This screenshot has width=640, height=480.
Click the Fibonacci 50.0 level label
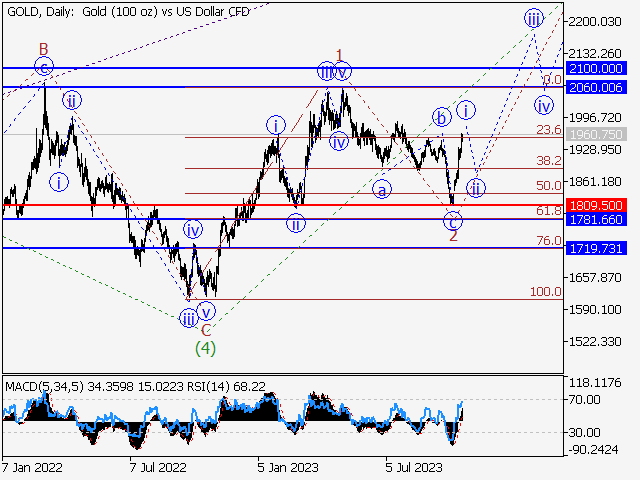tap(549, 186)
